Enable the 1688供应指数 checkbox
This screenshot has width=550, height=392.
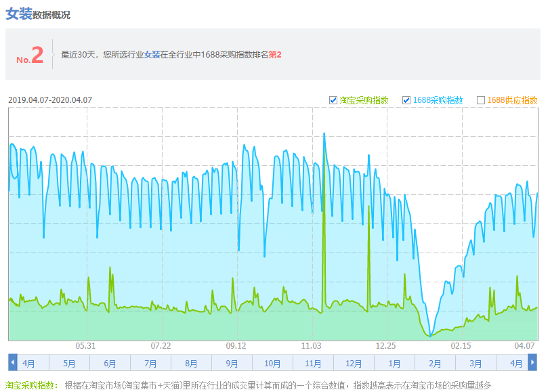(x=481, y=100)
